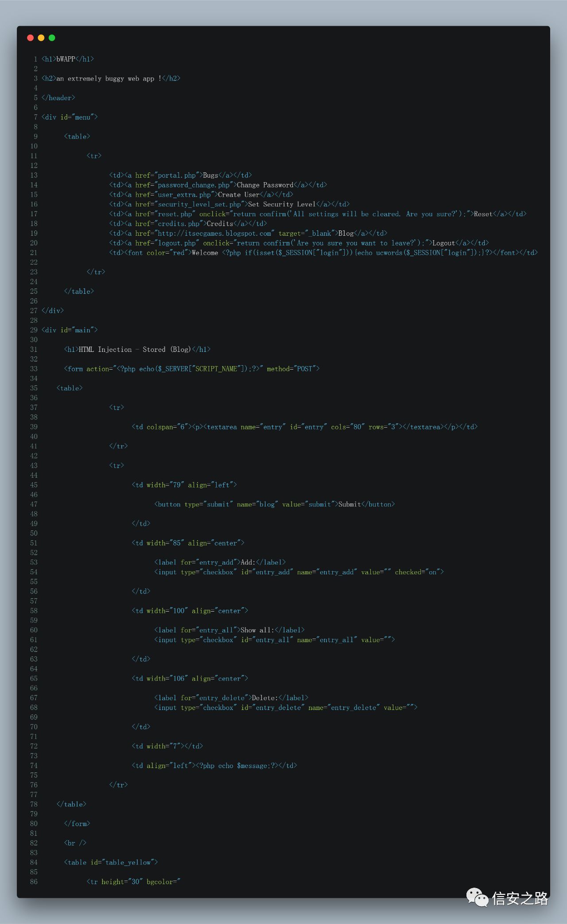The image size is (567, 924).
Task: Click the 'an extremely buggy web app !' line
Action: pyautogui.click(x=111, y=78)
